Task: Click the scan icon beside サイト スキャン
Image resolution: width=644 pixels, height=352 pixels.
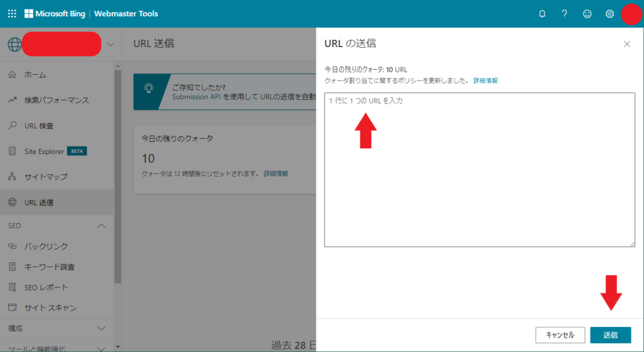Action: (13, 307)
